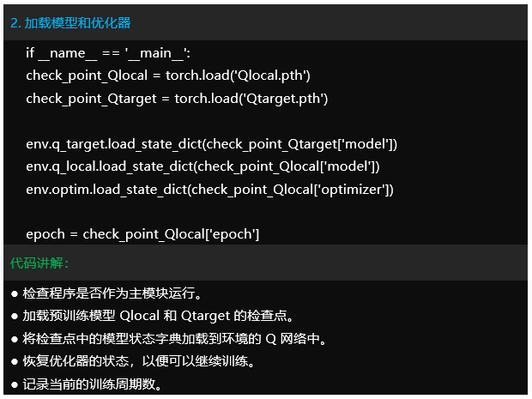The image size is (532, 399).
Task: Click the ['model'] key on the env.q_target line
Action: pyautogui.click(x=370, y=143)
